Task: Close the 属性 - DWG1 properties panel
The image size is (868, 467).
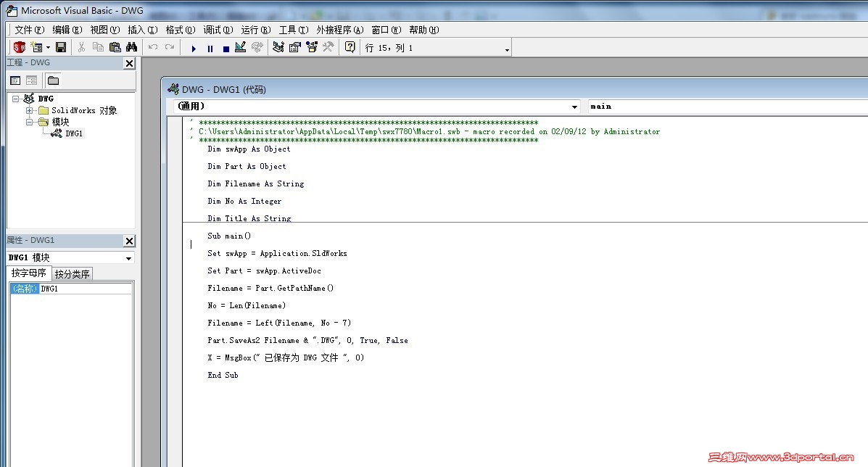Action: [x=130, y=241]
